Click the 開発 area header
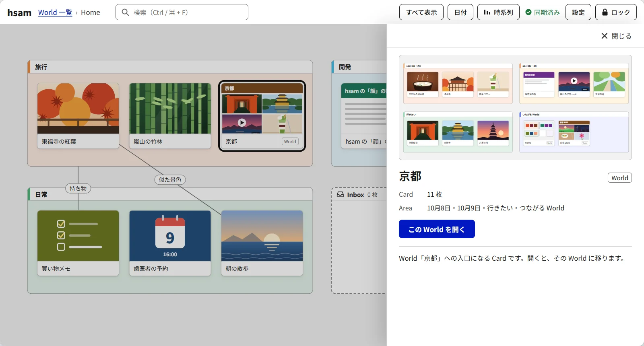This screenshot has height=346, width=644. [x=359, y=67]
